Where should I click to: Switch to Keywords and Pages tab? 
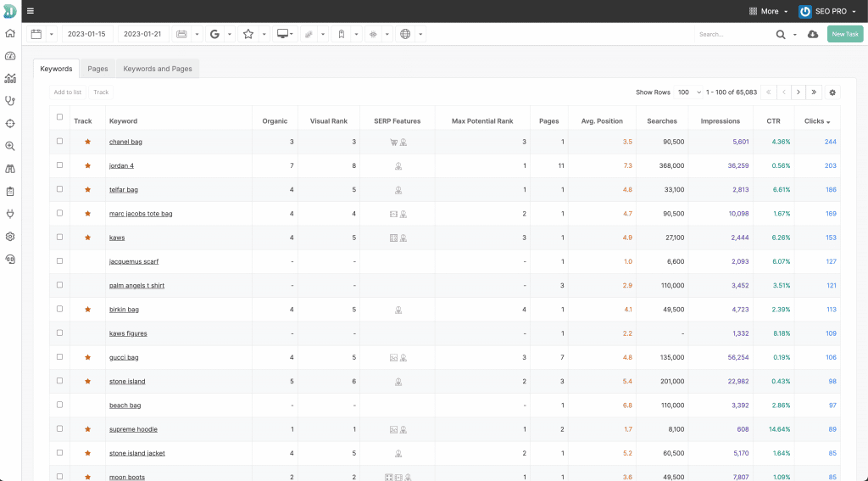pyautogui.click(x=157, y=69)
